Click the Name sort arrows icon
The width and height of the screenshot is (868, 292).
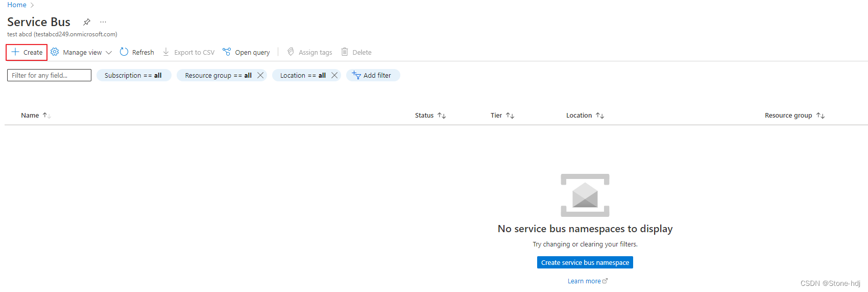(x=46, y=116)
